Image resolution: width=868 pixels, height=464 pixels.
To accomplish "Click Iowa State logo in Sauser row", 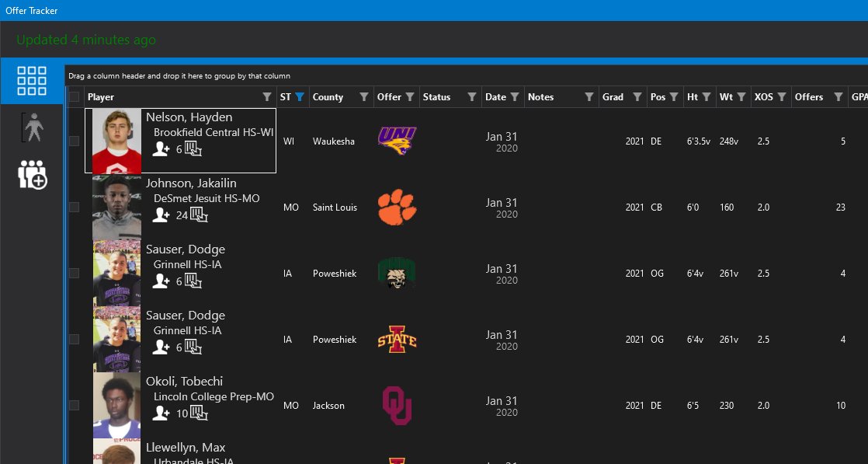I will tap(397, 340).
